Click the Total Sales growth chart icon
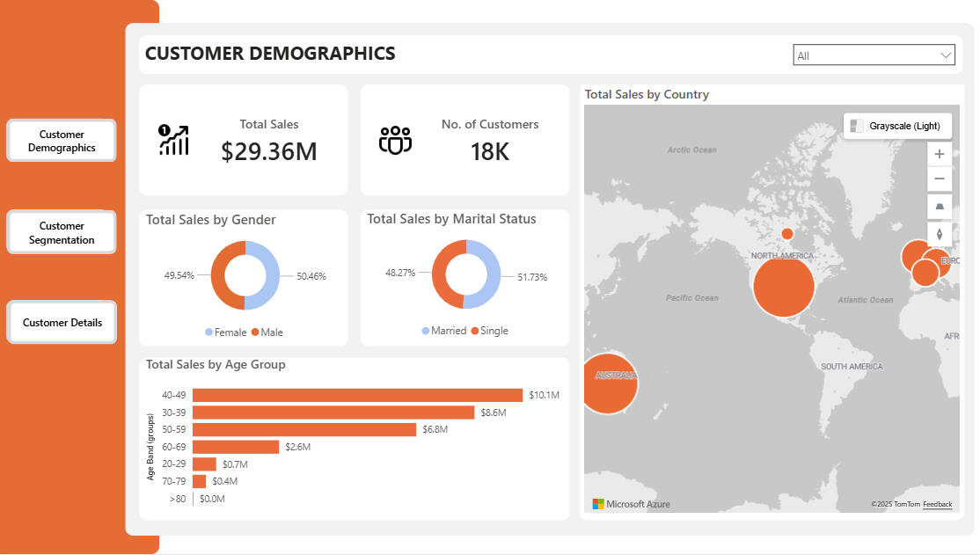980x555 pixels. click(x=173, y=140)
